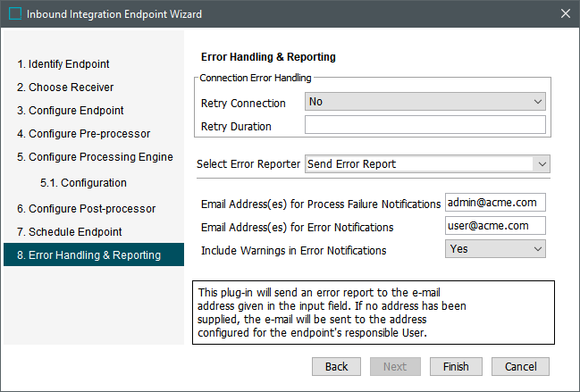Switch to Schedule Endpoint step
The height and width of the screenshot is (392, 580).
point(69,232)
